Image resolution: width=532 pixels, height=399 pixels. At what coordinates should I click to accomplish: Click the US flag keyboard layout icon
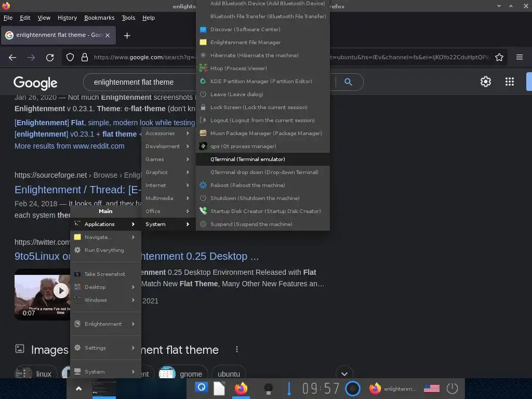click(432, 389)
